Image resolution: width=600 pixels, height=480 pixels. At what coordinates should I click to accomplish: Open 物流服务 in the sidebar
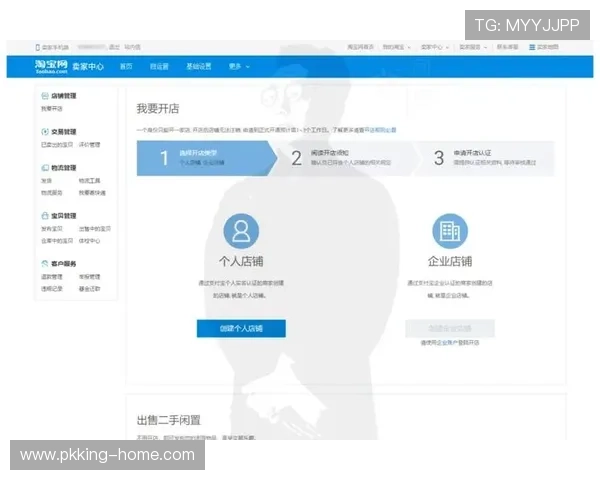tap(52, 193)
